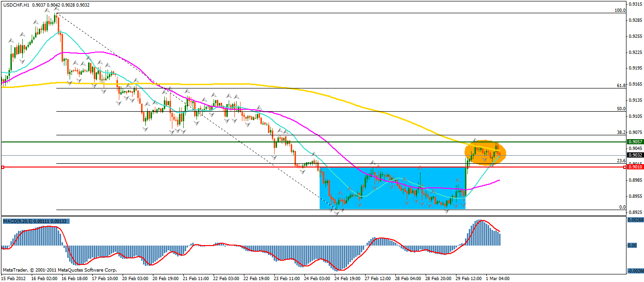Image resolution: width=644 pixels, height=282 pixels.
Task: Click the green 0.9057 price label
Action: (634, 141)
